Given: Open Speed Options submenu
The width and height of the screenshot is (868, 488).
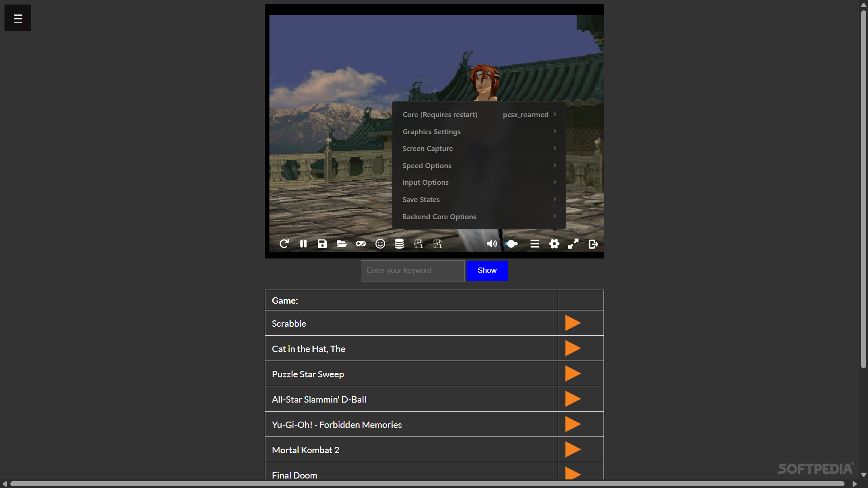Looking at the screenshot, I should pyautogui.click(x=479, y=165).
